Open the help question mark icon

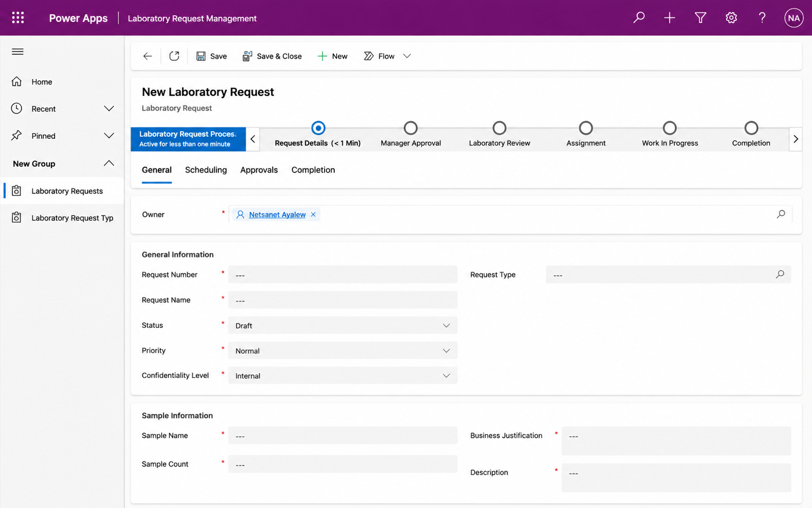tap(762, 18)
